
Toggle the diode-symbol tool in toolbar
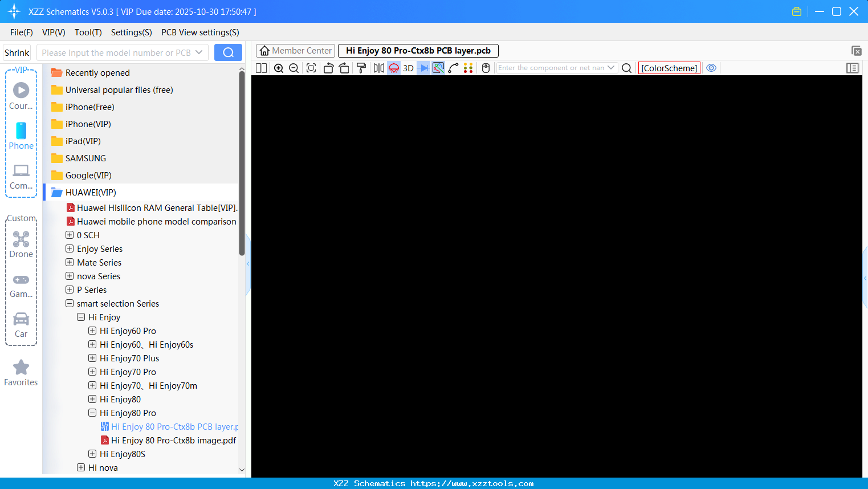coord(423,68)
